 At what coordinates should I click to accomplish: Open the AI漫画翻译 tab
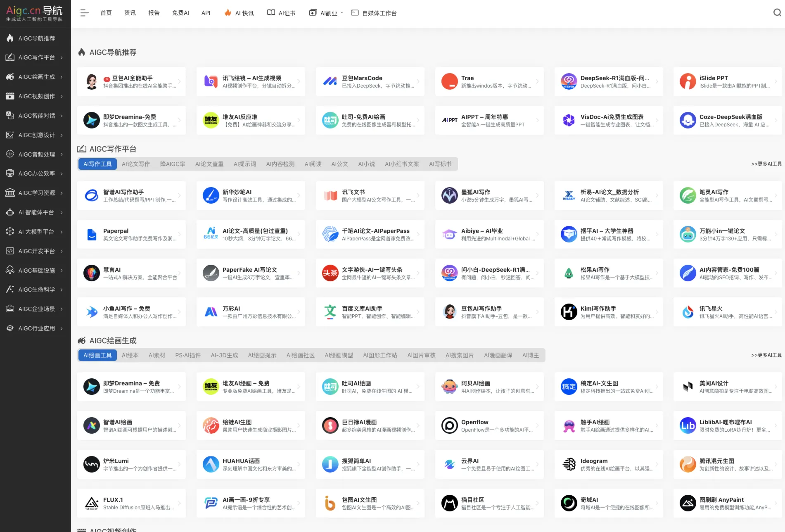point(498,355)
